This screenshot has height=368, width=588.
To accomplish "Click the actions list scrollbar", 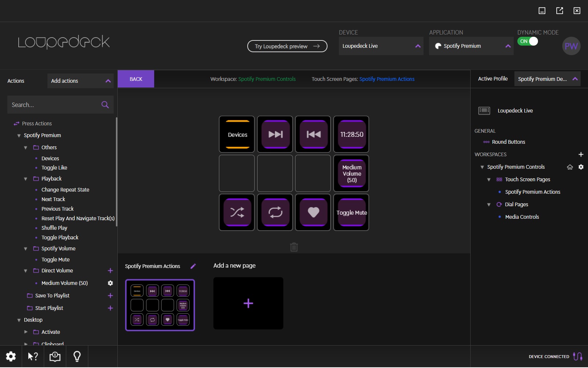I will coord(116,172).
